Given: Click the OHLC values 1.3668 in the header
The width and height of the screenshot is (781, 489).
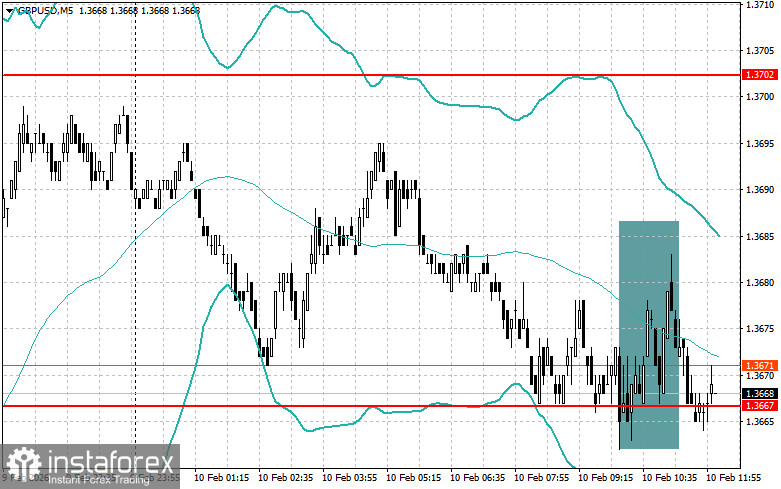Looking at the screenshot, I should pyautogui.click(x=138, y=10).
